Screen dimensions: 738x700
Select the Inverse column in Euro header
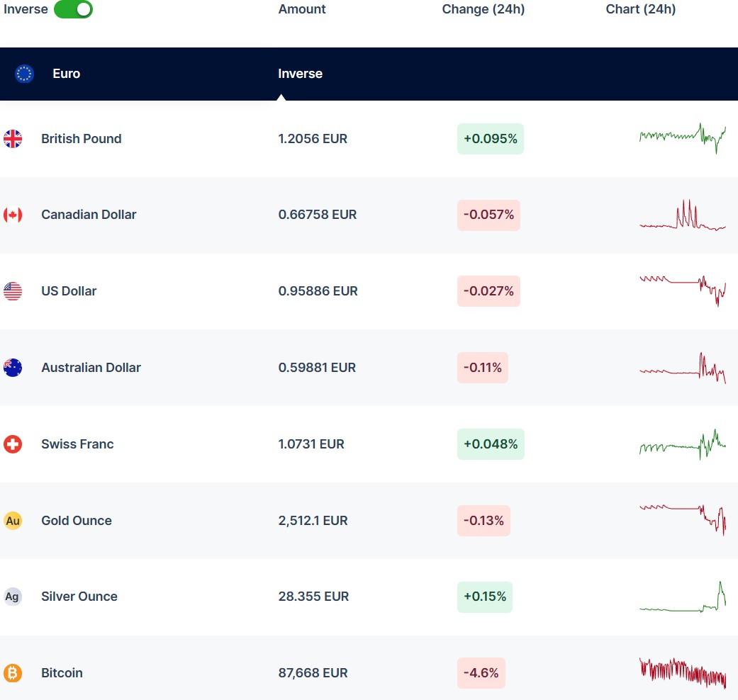click(300, 74)
